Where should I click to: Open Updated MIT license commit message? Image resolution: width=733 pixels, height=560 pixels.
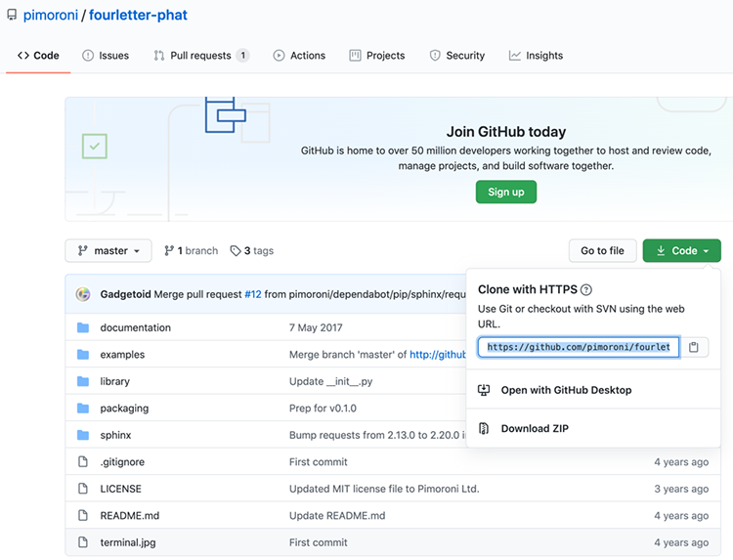click(x=384, y=489)
